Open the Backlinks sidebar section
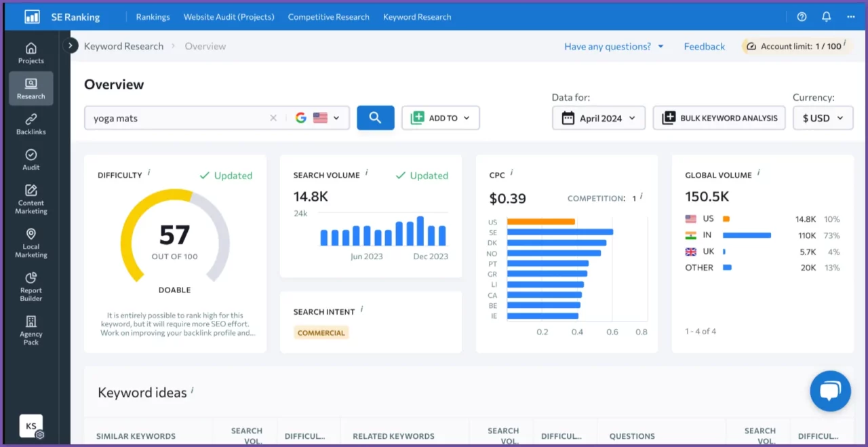The image size is (868, 447). [31, 124]
